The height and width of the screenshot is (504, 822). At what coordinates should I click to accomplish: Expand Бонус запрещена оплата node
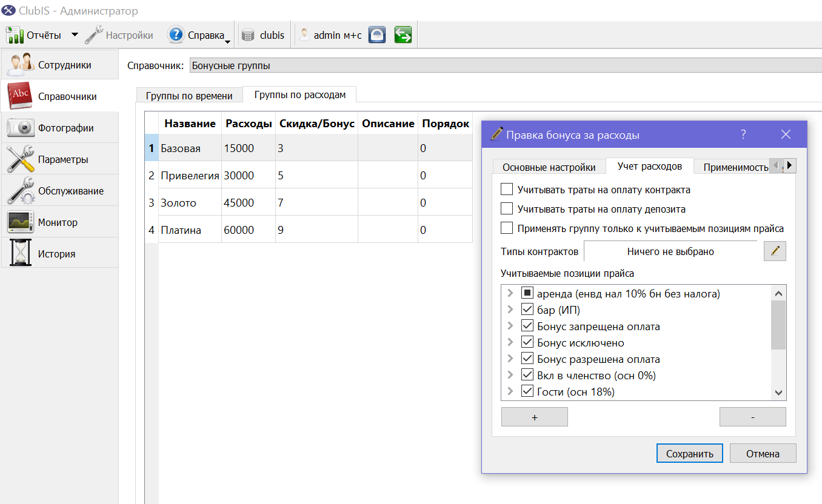(510, 326)
